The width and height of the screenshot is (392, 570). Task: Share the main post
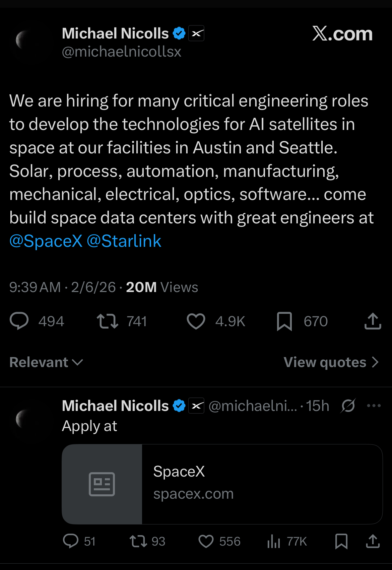click(373, 321)
